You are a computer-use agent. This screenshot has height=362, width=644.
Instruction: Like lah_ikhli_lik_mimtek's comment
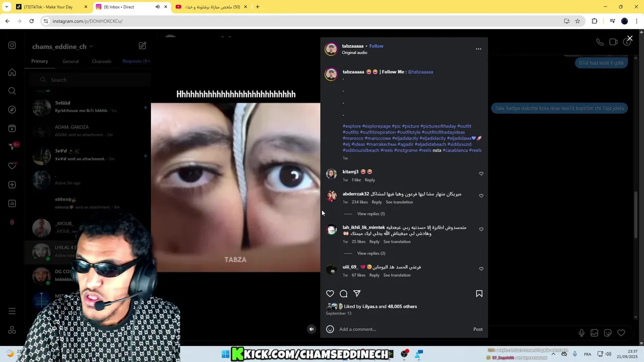pyautogui.click(x=481, y=229)
